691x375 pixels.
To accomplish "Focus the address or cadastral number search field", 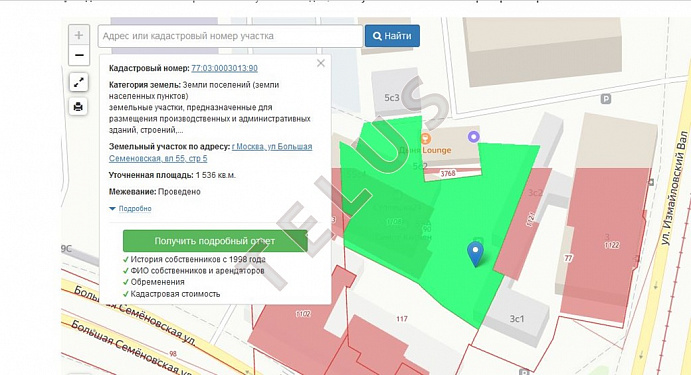I will pos(230,36).
